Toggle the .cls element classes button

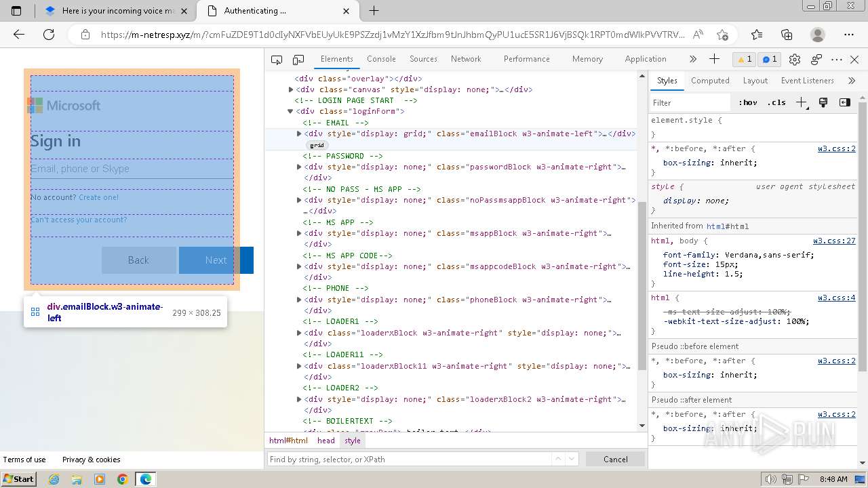click(x=777, y=103)
